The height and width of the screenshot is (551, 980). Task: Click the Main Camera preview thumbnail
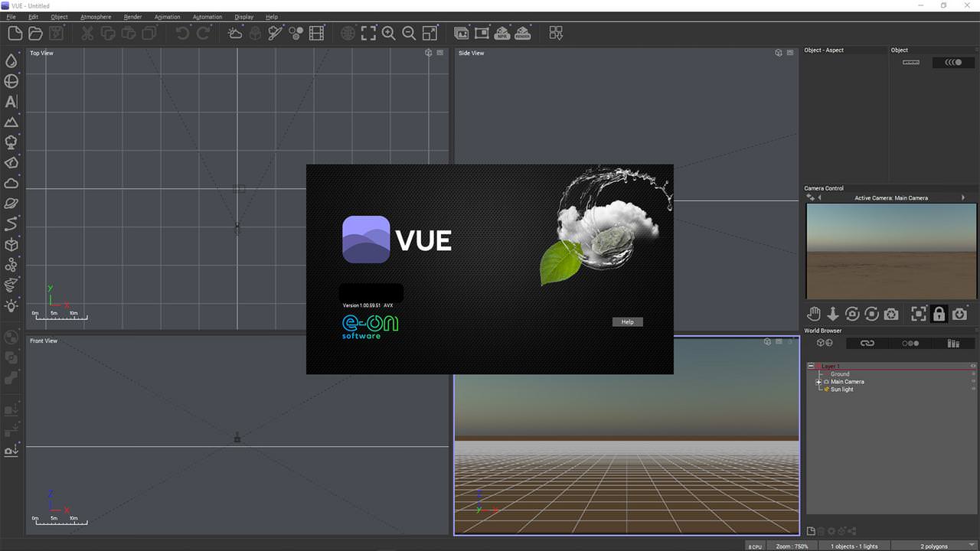click(x=891, y=251)
